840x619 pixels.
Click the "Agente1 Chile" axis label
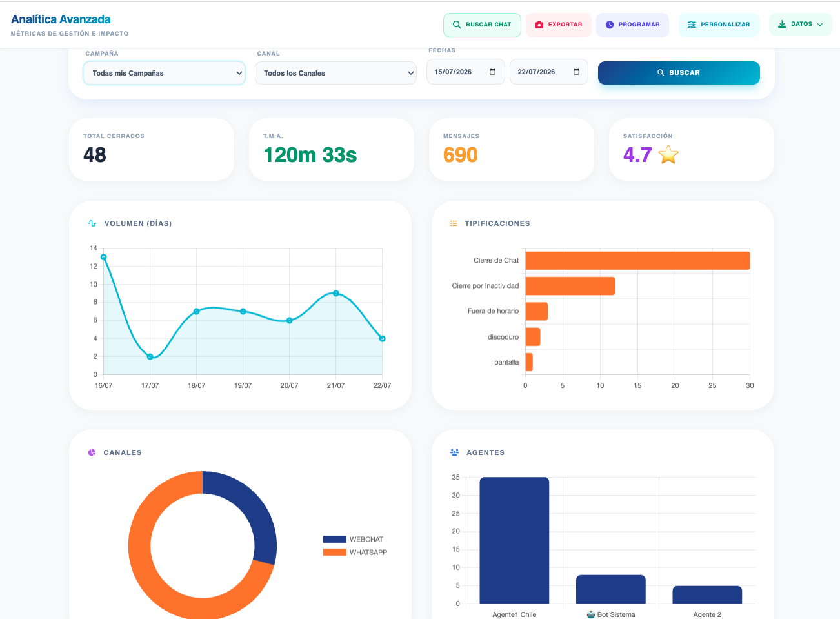tap(514, 614)
